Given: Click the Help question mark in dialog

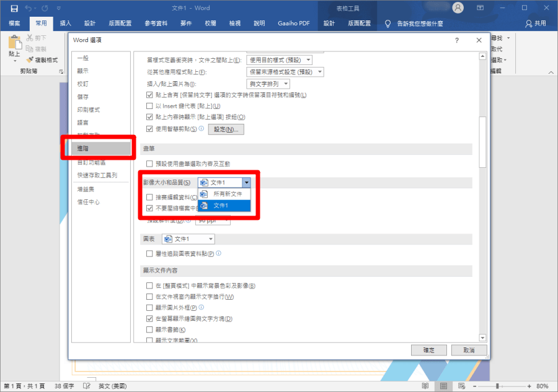Looking at the screenshot, I should point(457,40).
